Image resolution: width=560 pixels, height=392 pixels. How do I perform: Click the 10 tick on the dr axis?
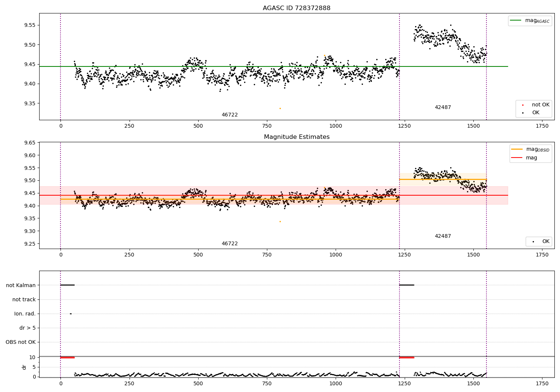tap(32, 357)
